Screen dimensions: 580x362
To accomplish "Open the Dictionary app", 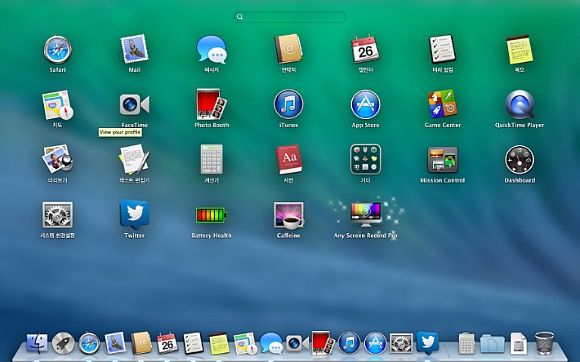I will click(289, 159).
